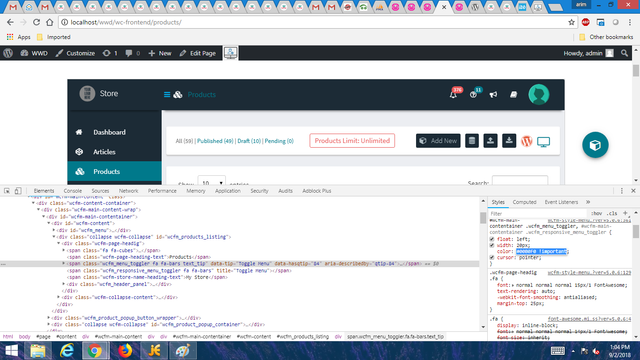
Task: Click the Adblock Plus extension icon
Action: (x=586, y=22)
